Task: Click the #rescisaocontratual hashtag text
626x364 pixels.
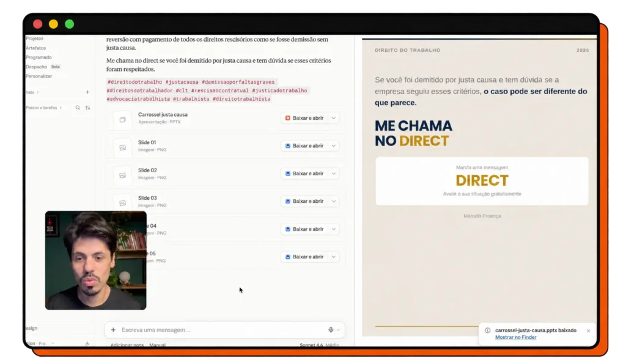Action: click(x=219, y=90)
